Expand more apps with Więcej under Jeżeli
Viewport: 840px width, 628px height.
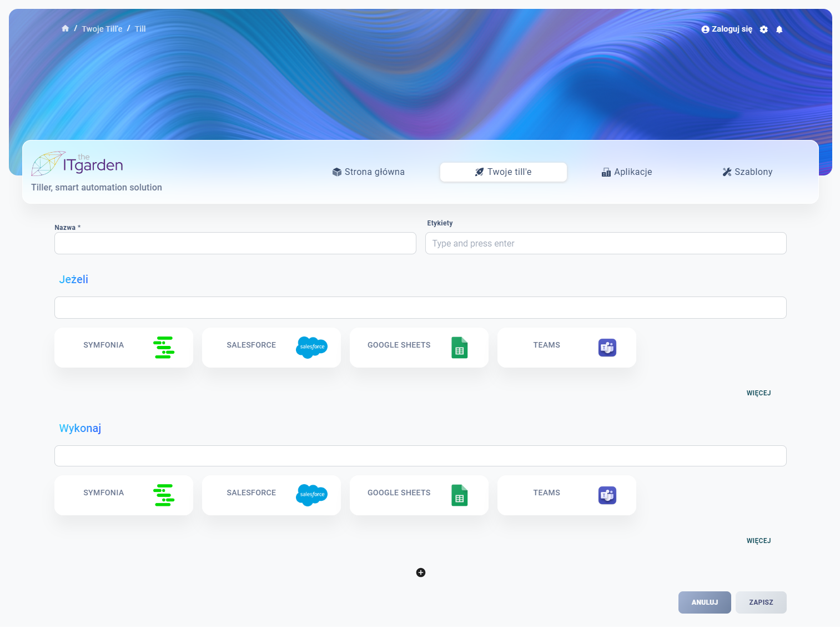click(758, 393)
